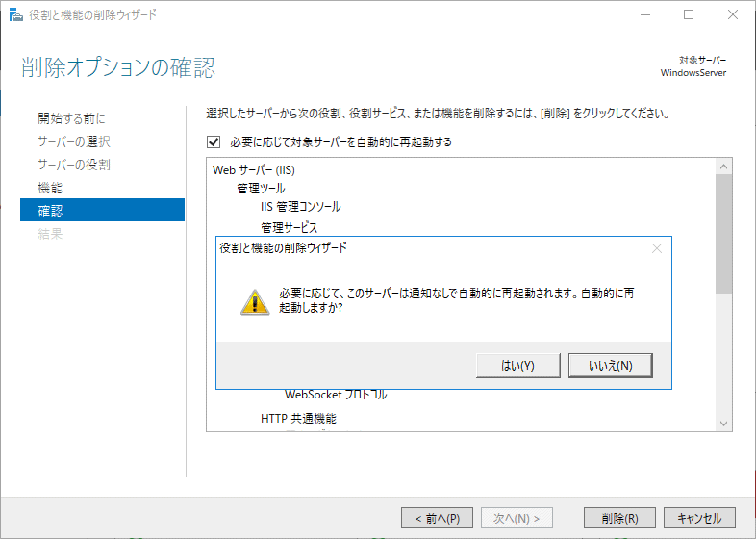This screenshot has width=756, height=539.
Task: Close the restart confirmation dialog with X
Action: coord(657,248)
